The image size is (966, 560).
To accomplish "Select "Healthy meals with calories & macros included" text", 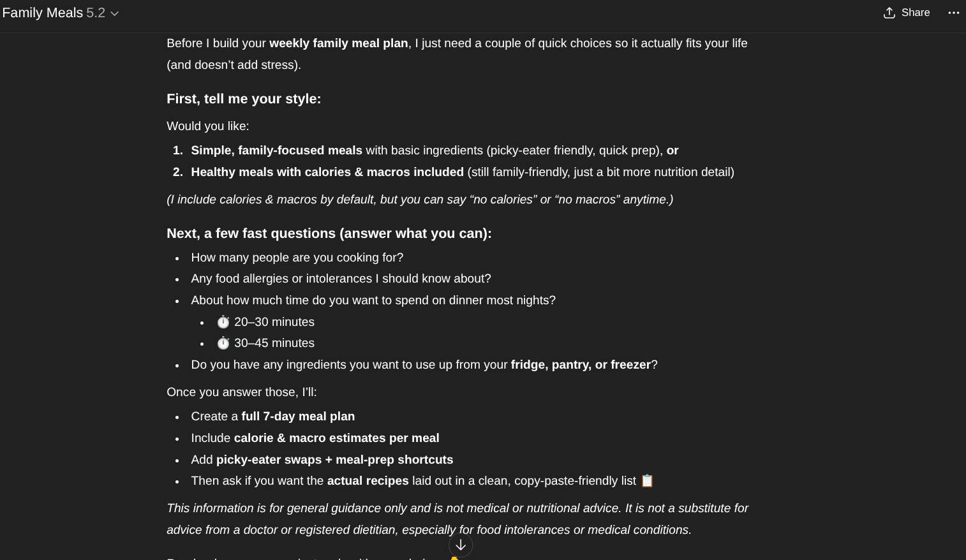I will point(327,172).
